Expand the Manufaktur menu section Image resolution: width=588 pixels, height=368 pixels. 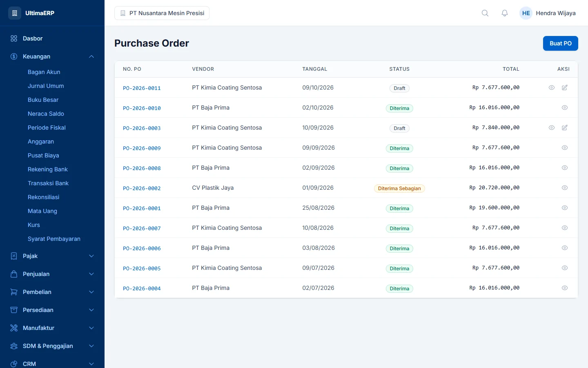point(52,328)
